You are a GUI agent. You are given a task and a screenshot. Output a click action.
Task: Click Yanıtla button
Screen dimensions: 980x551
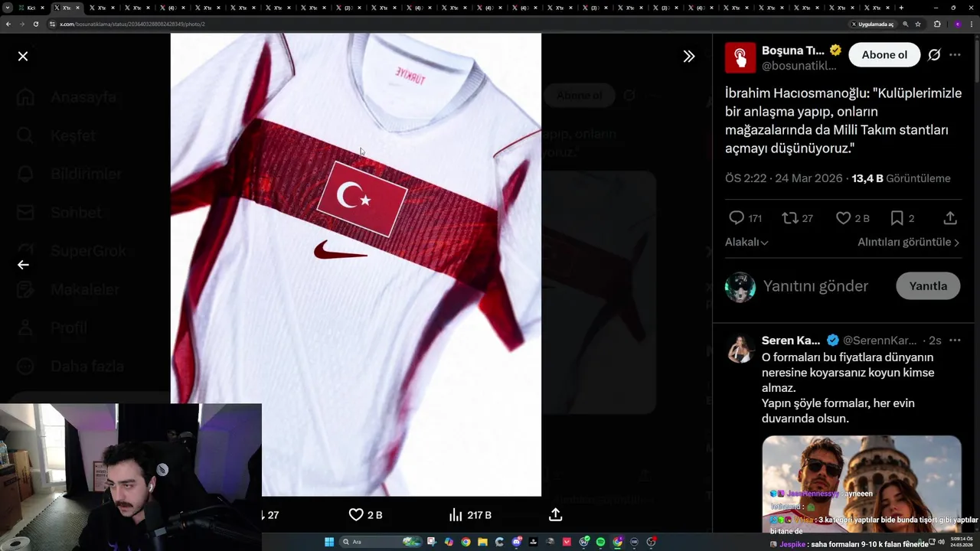[928, 286]
